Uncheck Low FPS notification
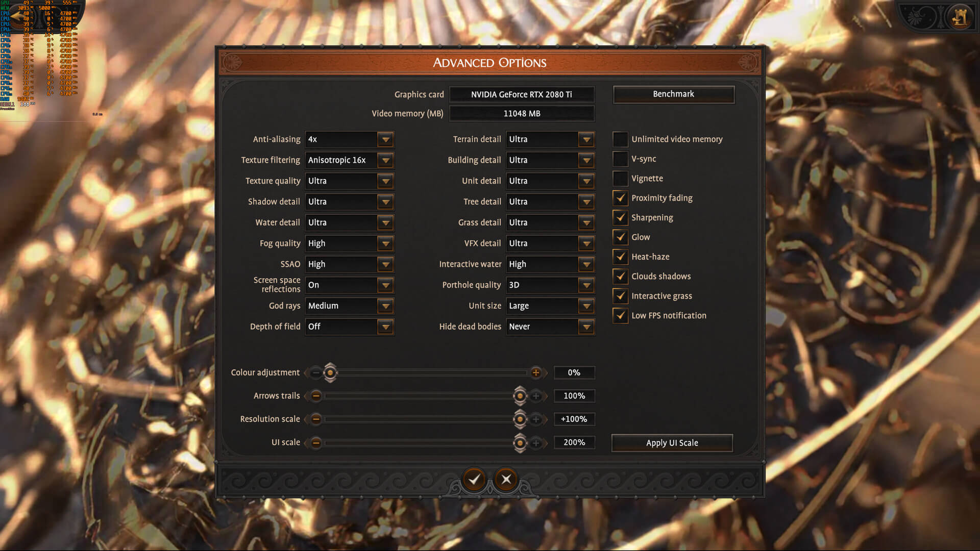 click(x=620, y=316)
